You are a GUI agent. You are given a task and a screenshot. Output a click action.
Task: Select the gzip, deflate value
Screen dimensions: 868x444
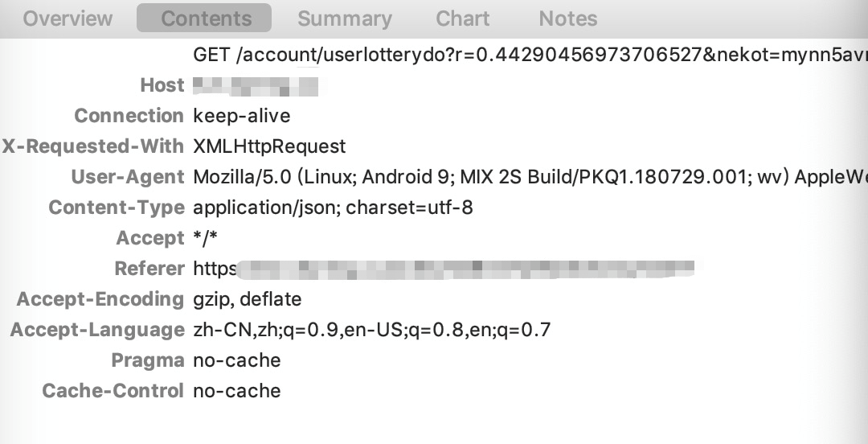[x=247, y=299]
